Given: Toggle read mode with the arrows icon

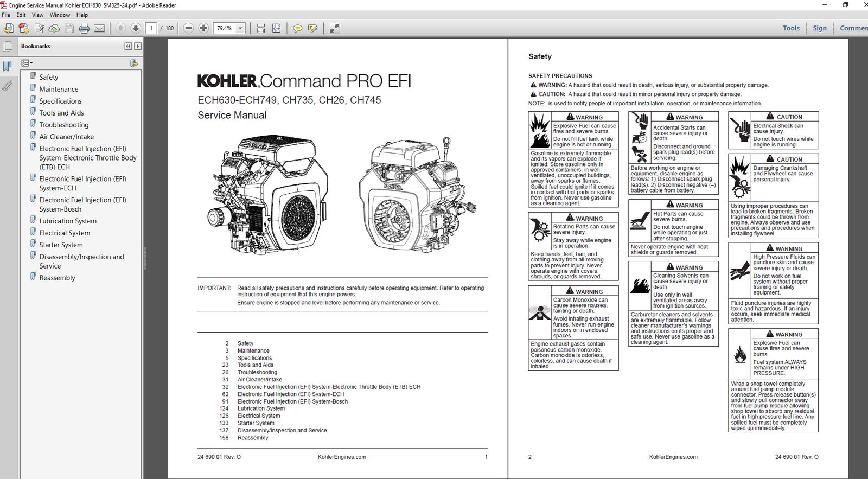Looking at the screenshot, I should [x=334, y=28].
